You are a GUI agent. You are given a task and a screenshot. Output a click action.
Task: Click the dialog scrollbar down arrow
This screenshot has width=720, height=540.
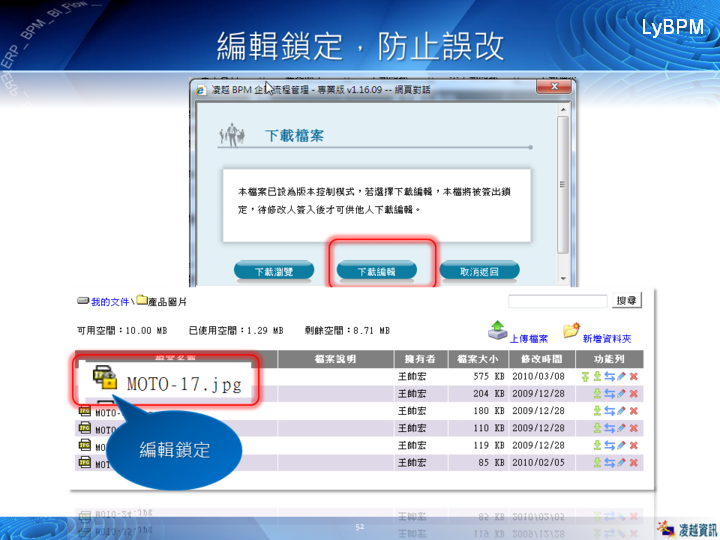tap(563, 279)
